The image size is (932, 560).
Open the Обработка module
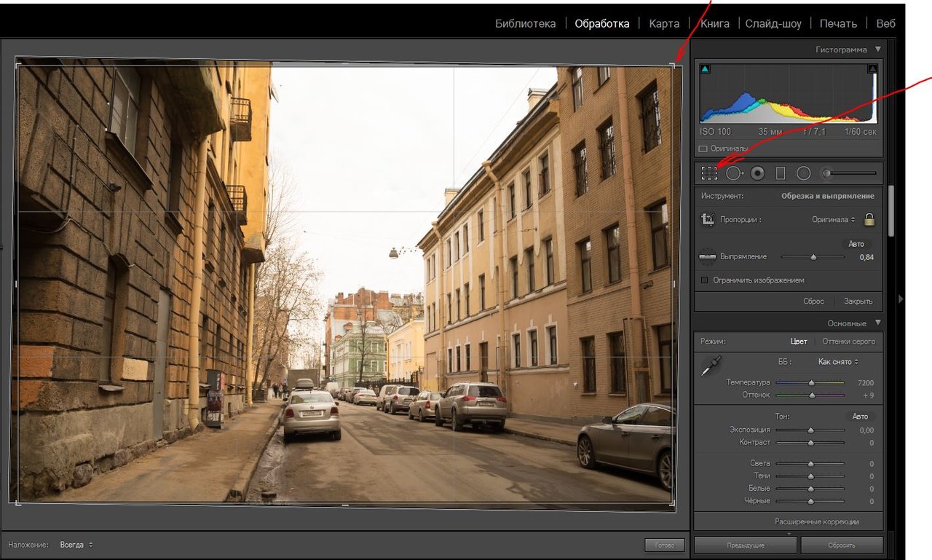click(x=601, y=23)
